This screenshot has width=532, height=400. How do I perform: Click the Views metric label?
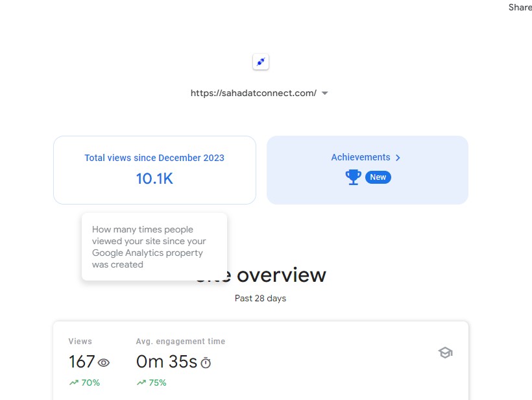[80, 342]
